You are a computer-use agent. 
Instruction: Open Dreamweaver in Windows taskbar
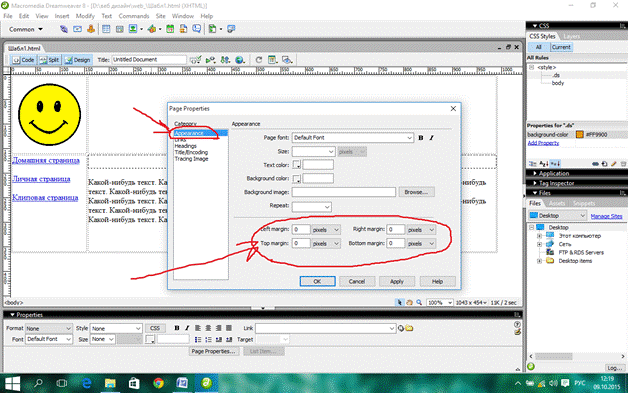coord(206,383)
